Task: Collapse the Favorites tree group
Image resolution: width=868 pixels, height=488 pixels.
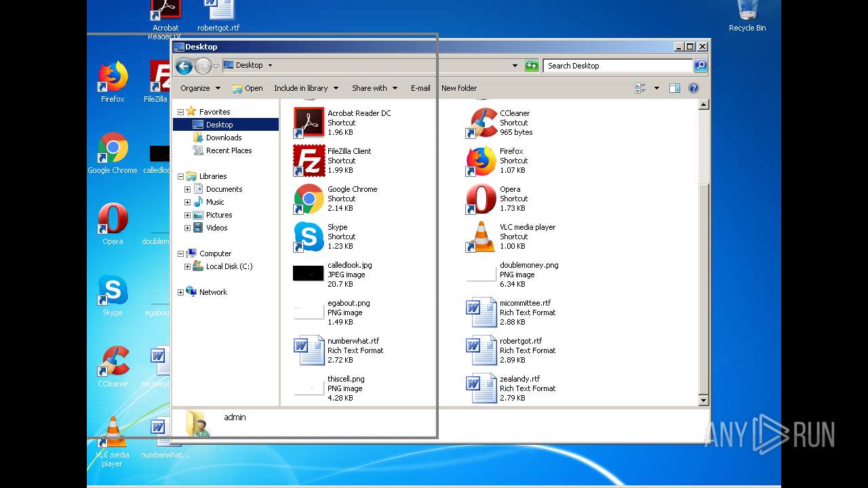Action: point(181,112)
